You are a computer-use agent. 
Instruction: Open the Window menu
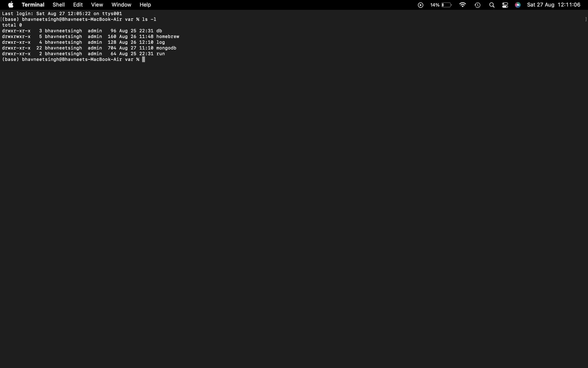[121, 5]
